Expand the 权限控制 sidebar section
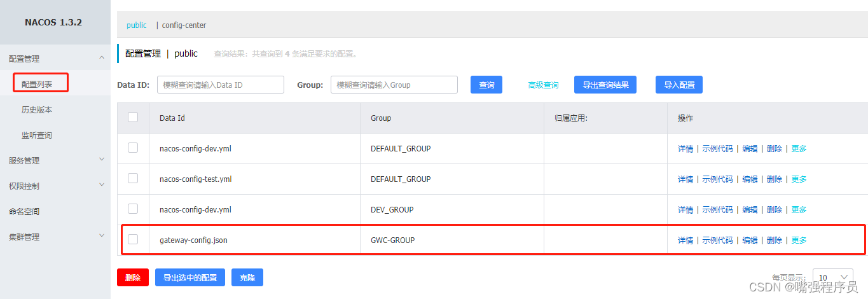Image resolution: width=868 pixels, height=299 pixels. (x=55, y=186)
